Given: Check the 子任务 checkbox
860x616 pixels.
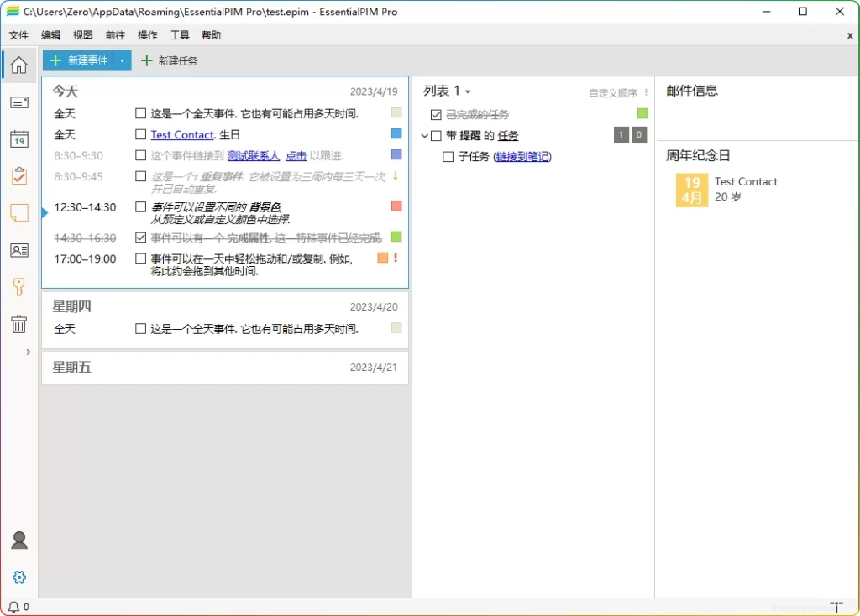Looking at the screenshot, I should tap(449, 156).
